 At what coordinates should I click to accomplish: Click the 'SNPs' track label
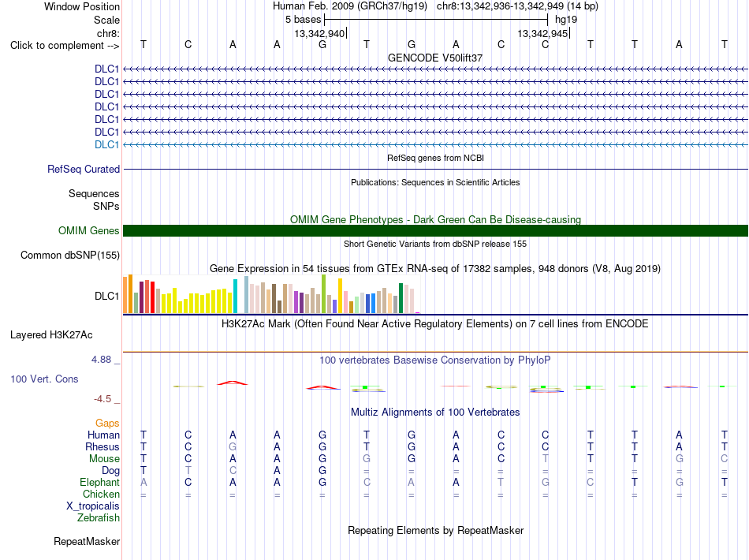pyautogui.click(x=106, y=206)
